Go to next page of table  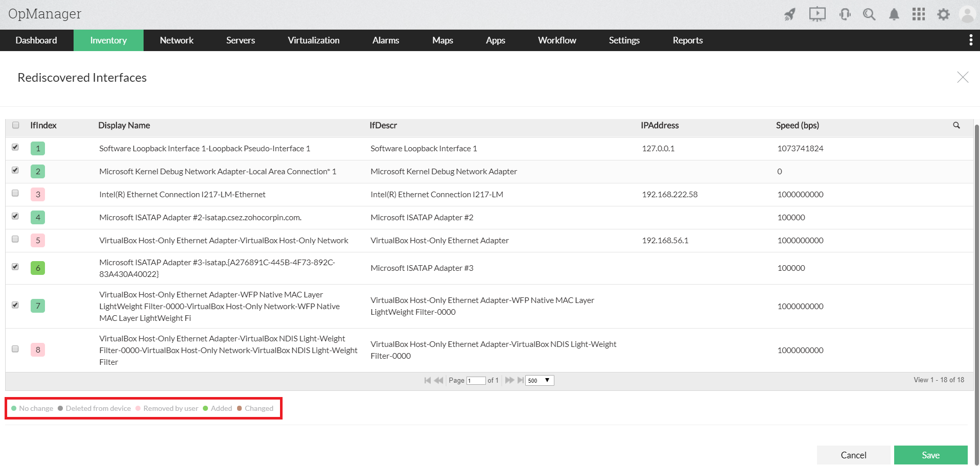509,380
